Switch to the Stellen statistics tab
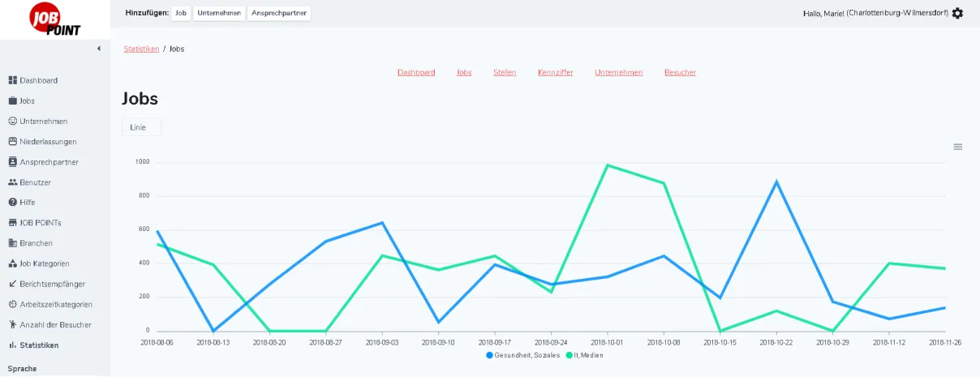 pos(505,72)
